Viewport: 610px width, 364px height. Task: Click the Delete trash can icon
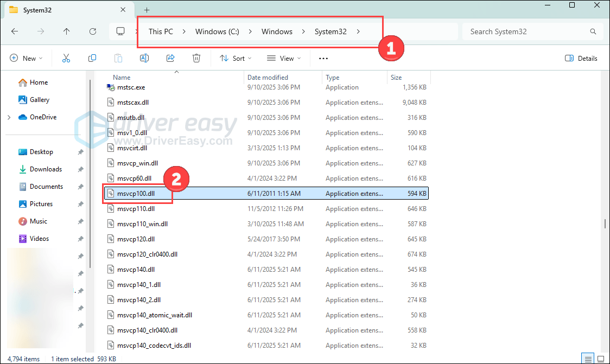(x=196, y=58)
